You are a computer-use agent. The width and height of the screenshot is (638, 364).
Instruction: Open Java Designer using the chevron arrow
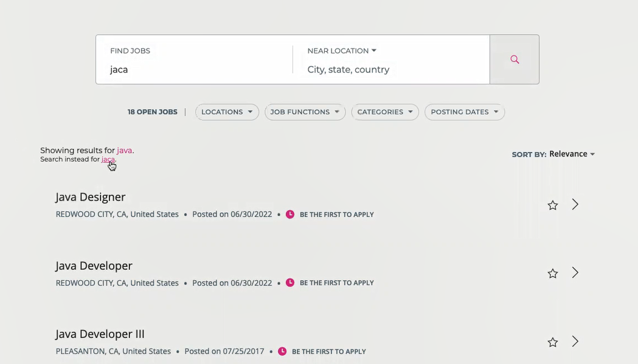[575, 205]
